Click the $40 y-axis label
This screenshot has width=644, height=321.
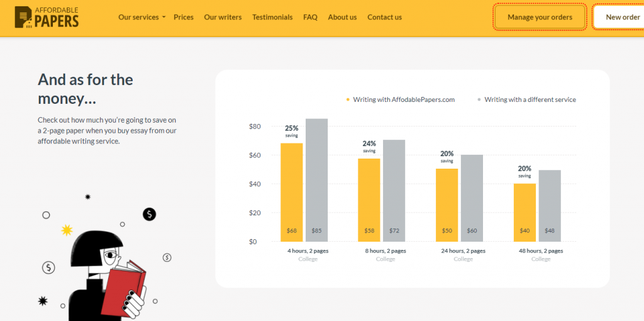tap(255, 184)
